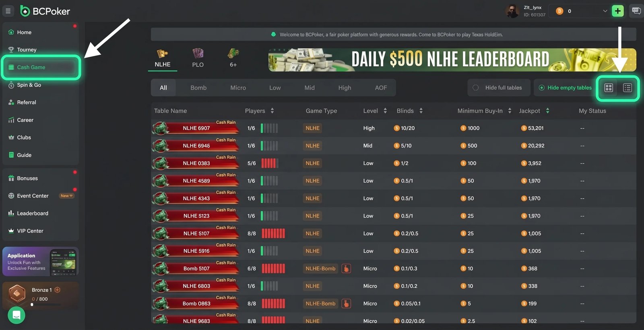644x330 pixels.
Task: Filter tables by Mid stakes
Action: click(x=310, y=88)
